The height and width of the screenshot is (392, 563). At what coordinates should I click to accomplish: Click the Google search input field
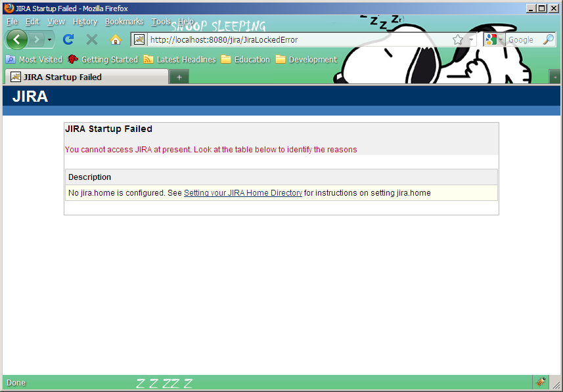(524, 40)
